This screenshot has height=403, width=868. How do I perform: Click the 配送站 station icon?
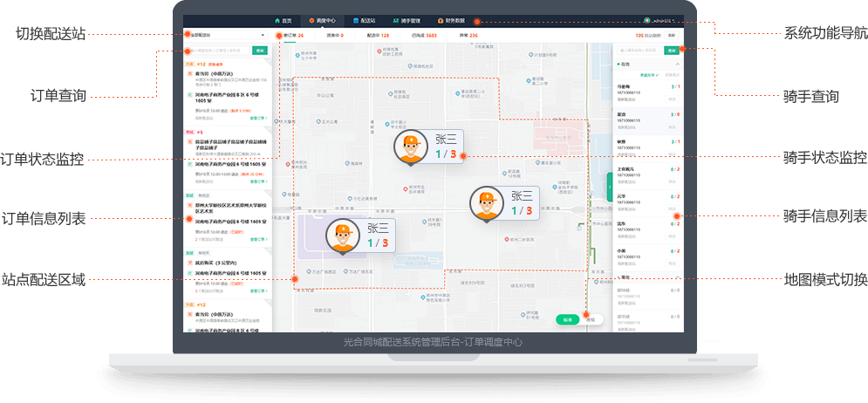coord(354,20)
